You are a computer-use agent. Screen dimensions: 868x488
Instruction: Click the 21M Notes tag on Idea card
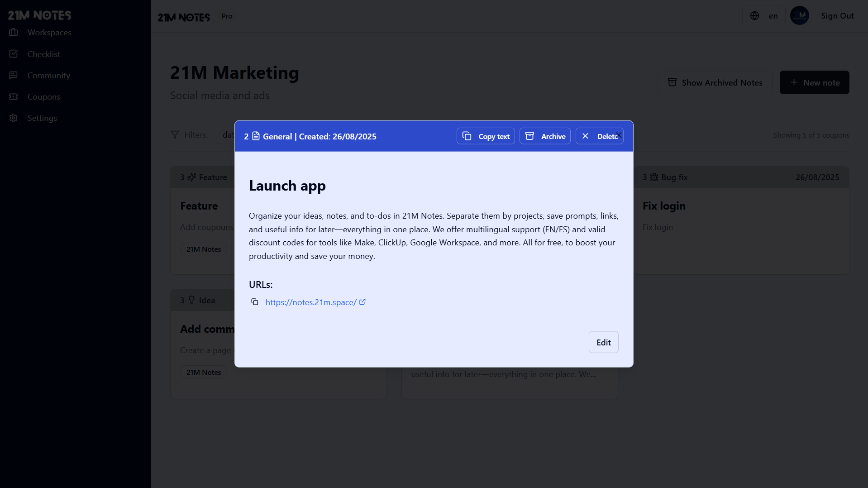pyautogui.click(x=204, y=372)
